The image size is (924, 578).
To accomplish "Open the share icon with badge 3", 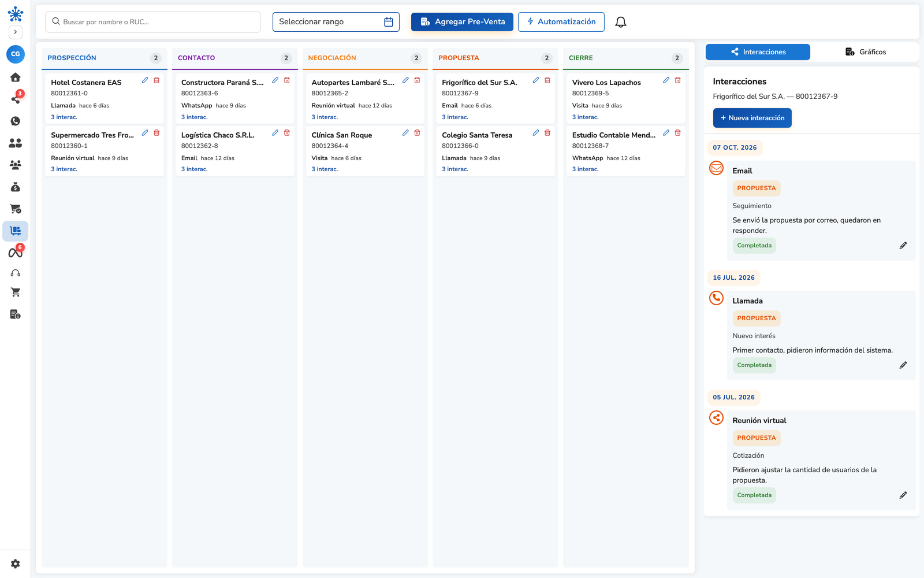I will [16, 99].
